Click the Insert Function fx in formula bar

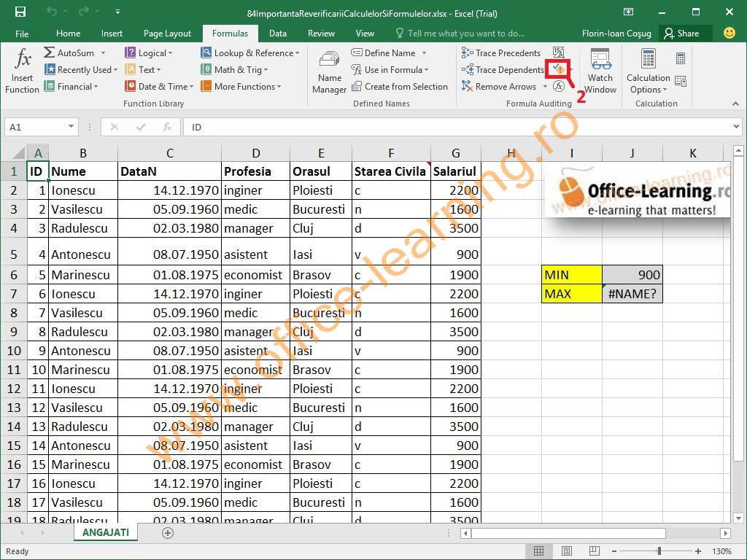coord(167,127)
